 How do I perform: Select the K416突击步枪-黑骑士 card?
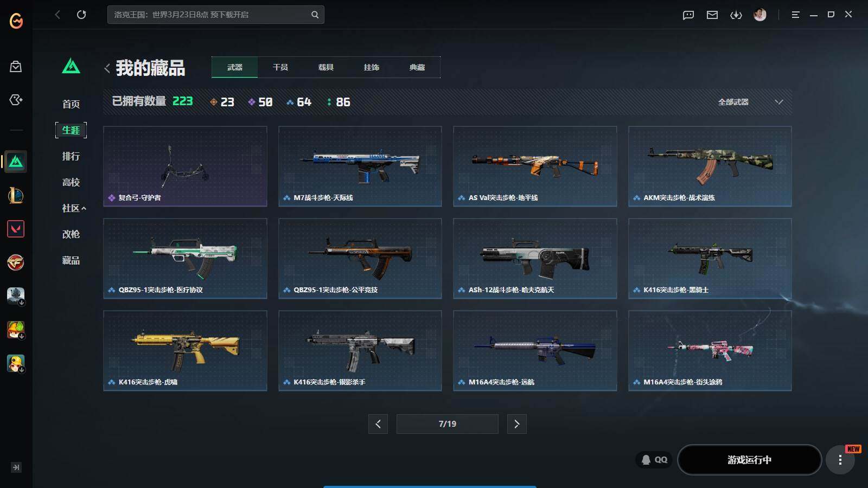pyautogui.click(x=710, y=259)
